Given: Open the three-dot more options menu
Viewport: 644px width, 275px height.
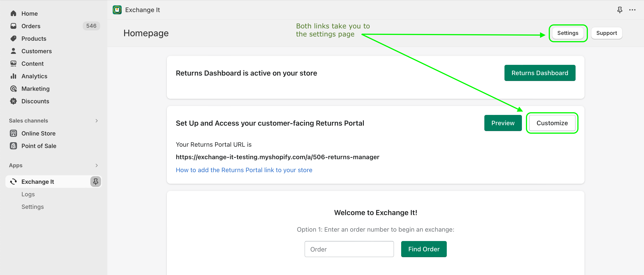Looking at the screenshot, I should [x=632, y=10].
